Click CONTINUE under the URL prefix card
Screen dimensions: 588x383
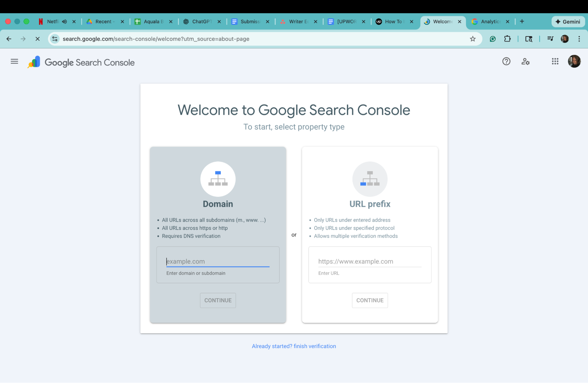pos(370,300)
